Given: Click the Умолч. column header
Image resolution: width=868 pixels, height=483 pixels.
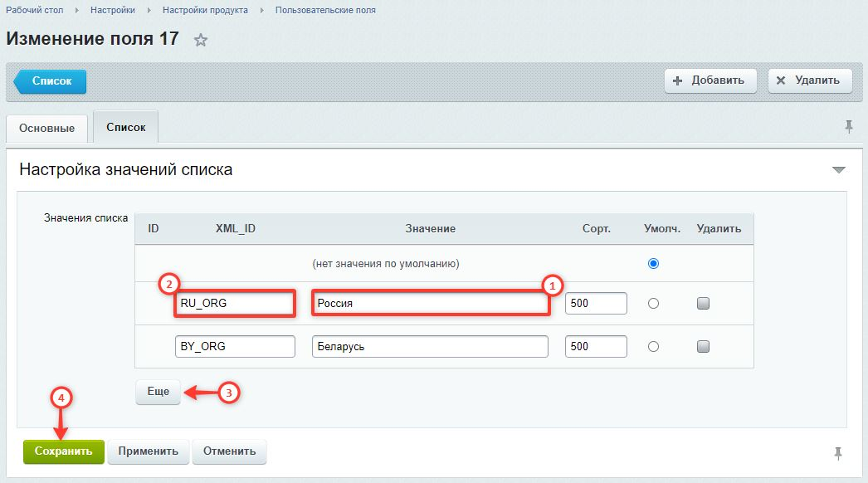Looking at the screenshot, I should (x=662, y=229).
